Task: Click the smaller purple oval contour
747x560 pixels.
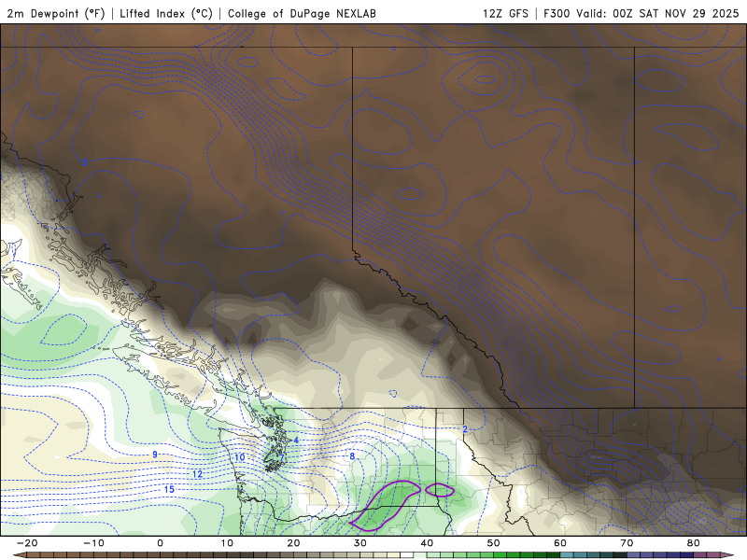Action: point(439,490)
